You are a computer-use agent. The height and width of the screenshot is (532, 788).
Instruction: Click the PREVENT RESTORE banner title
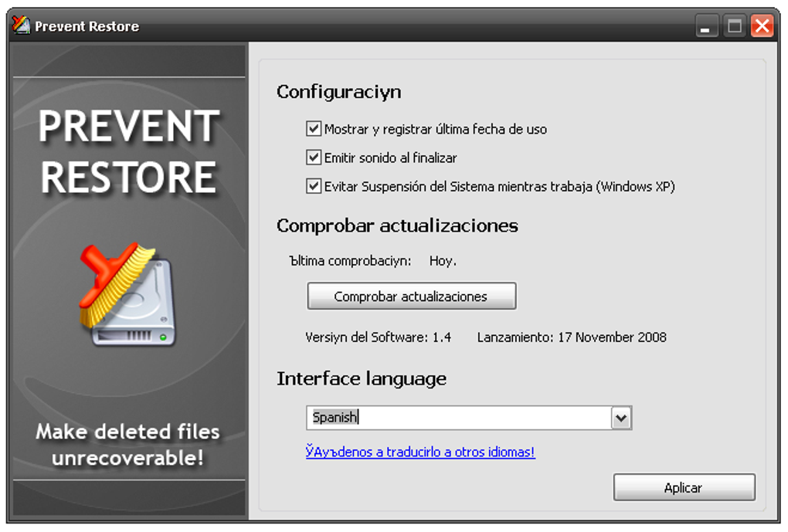(129, 151)
